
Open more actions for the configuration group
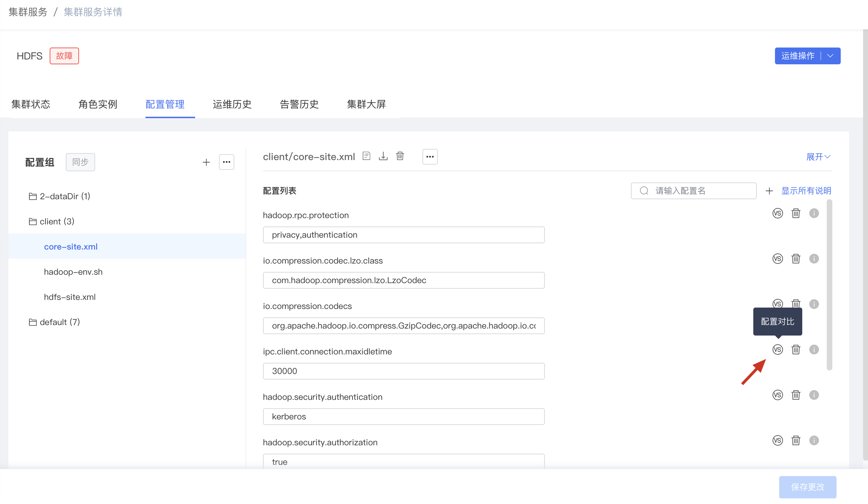coord(227,162)
